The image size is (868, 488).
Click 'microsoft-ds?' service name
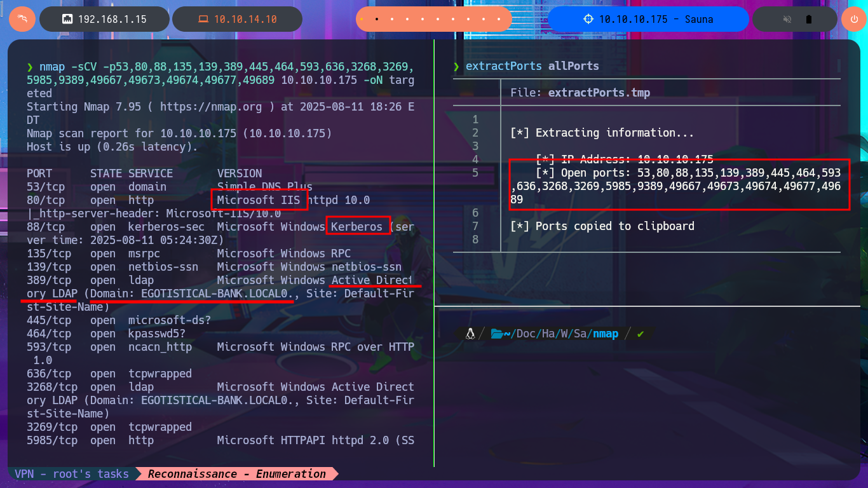pos(170,320)
